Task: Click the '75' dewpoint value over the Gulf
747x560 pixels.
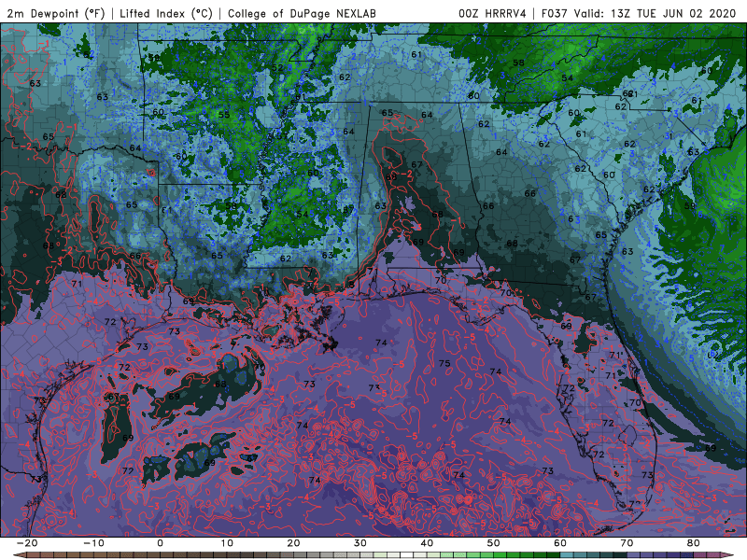Action: (444, 363)
